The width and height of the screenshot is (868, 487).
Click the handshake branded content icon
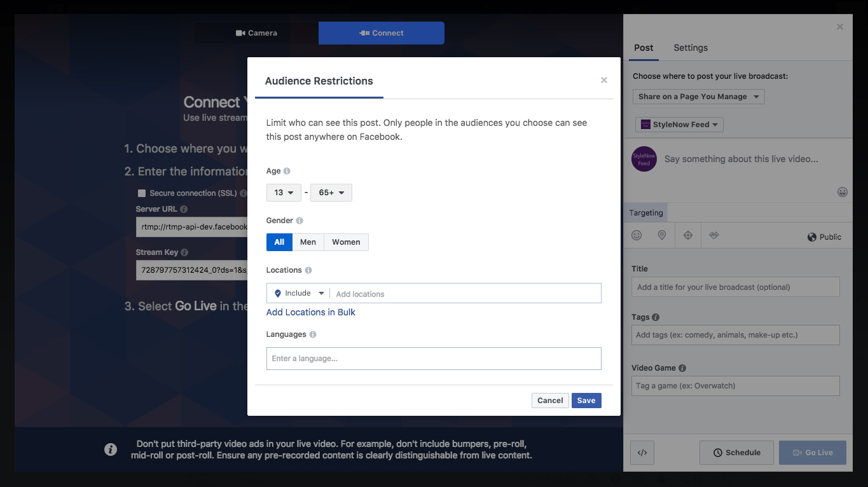point(714,236)
